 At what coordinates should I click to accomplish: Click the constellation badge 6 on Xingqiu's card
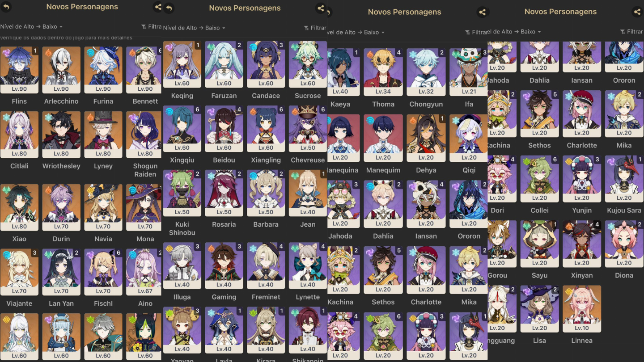(x=197, y=110)
